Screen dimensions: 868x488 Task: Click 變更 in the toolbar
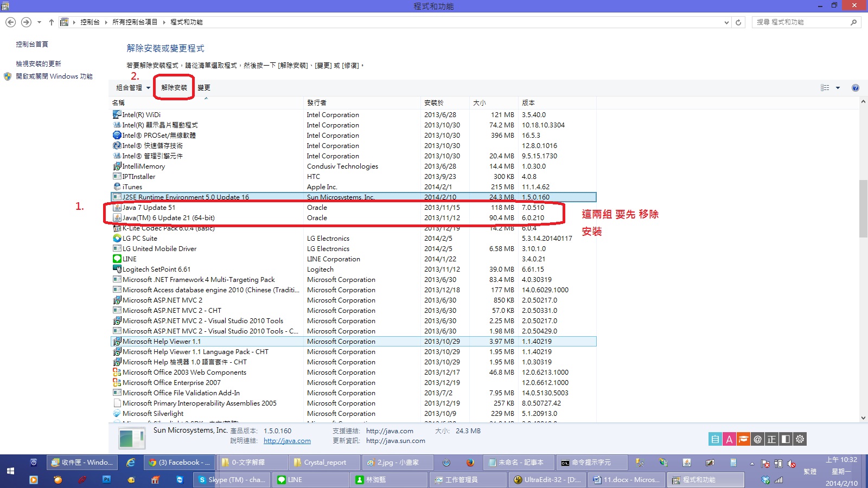tap(204, 88)
